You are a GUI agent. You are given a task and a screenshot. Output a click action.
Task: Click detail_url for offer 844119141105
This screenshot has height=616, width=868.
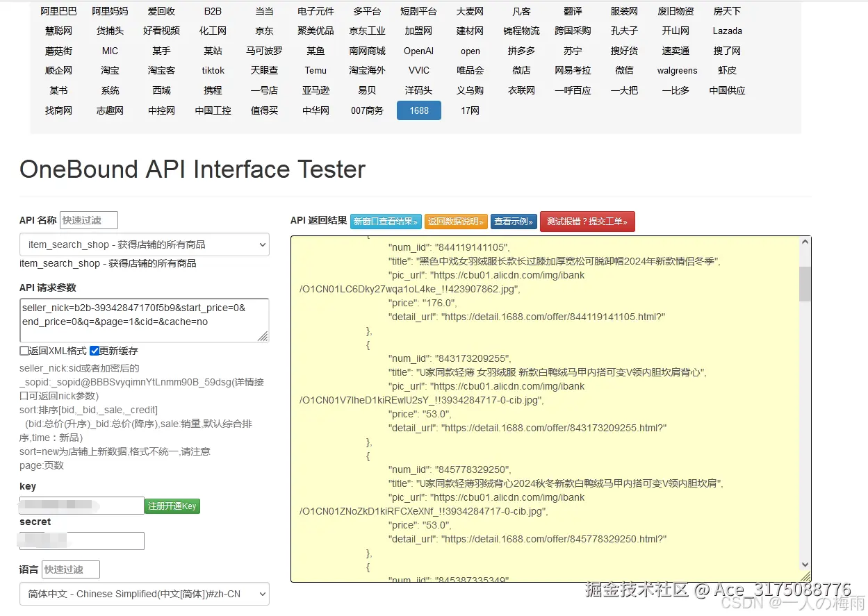pyautogui.click(x=527, y=317)
